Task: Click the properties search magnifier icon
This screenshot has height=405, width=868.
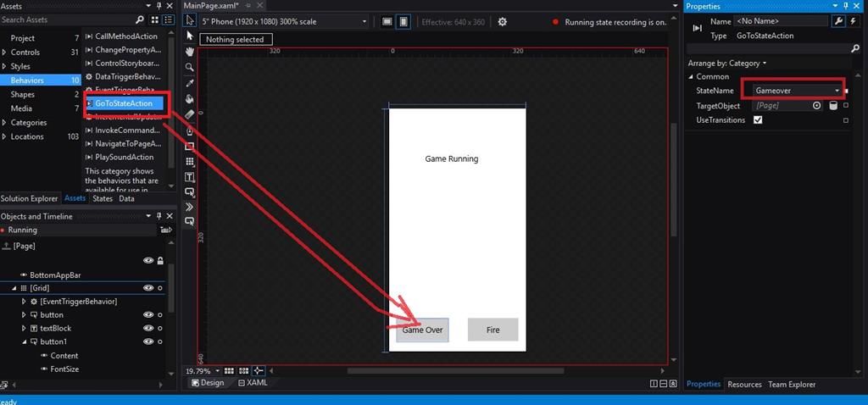Action: click(x=854, y=48)
